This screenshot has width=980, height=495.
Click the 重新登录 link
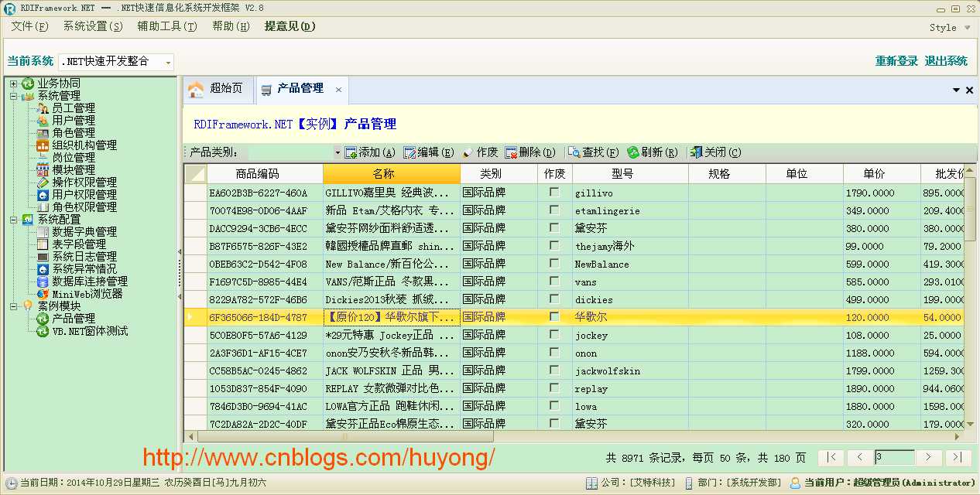point(896,61)
